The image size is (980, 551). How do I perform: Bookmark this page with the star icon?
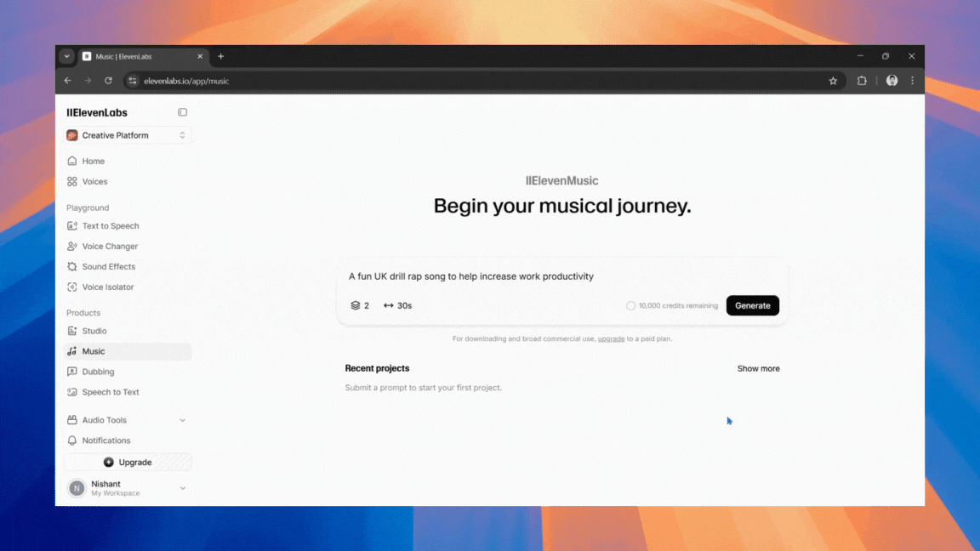(x=833, y=81)
